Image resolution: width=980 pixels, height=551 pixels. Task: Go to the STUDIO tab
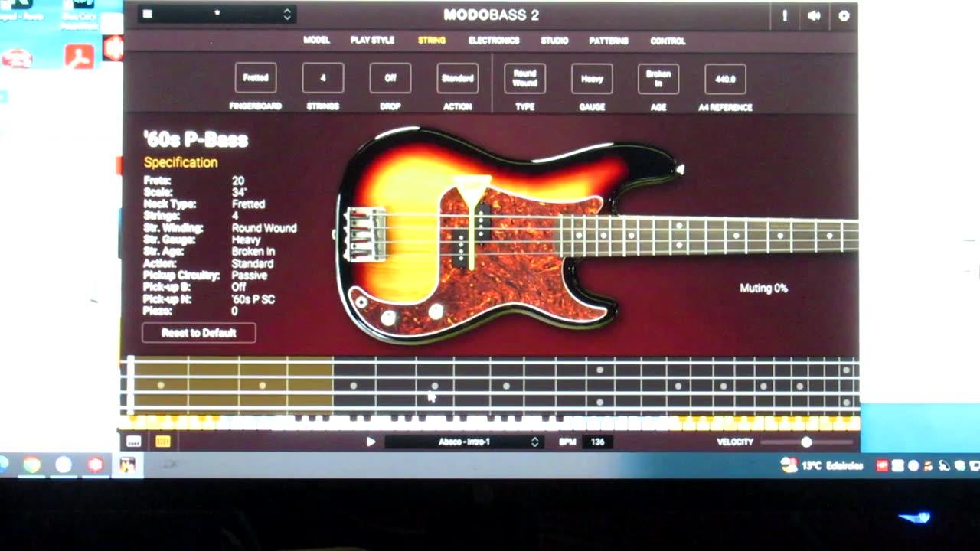[x=554, y=41]
